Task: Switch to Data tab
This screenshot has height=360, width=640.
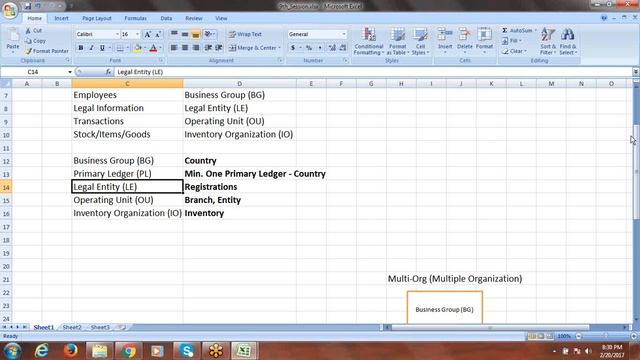Action: click(166, 18)
